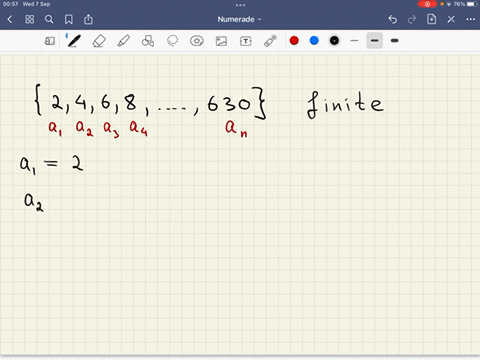This screenshot has height=360, width=480.
Task: Select the Laser pointer tool
Action: (x=270, y=41)
